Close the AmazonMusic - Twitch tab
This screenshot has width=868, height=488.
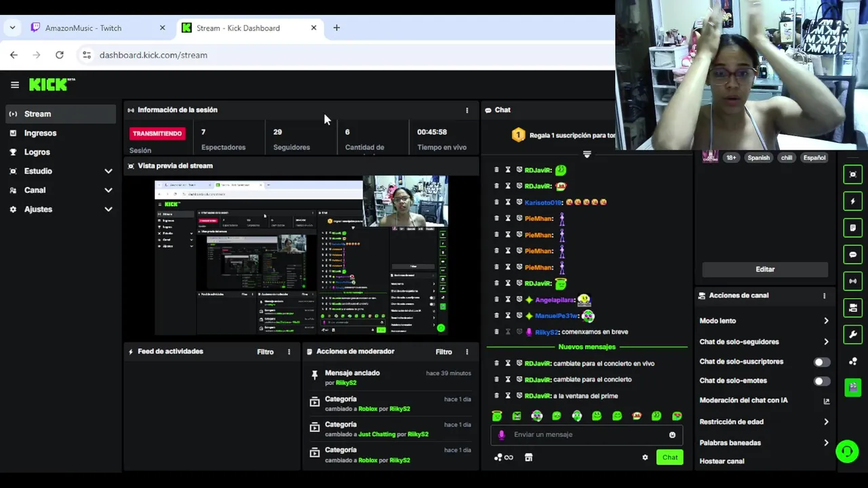[x=162, y=28]
